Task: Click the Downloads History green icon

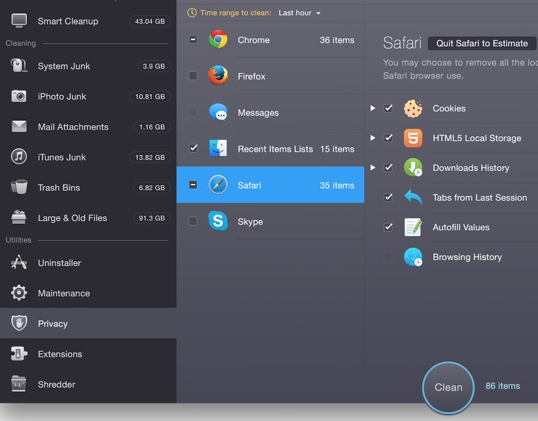Action: point(413,167)
